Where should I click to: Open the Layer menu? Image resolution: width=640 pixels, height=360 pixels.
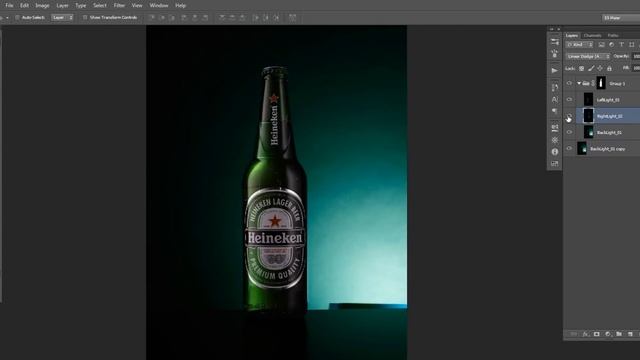[x=62, y=6]
